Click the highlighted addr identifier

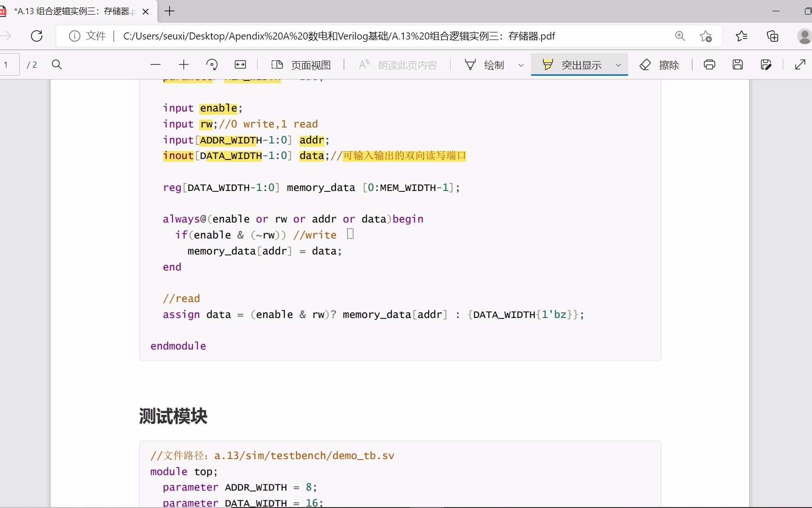[312, 140]
